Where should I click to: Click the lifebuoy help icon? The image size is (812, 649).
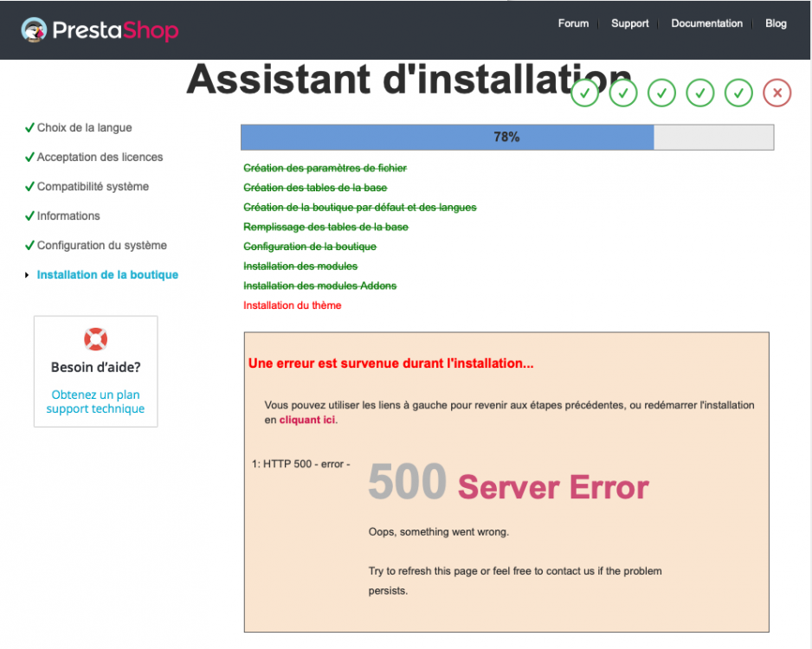coord(96,339)
